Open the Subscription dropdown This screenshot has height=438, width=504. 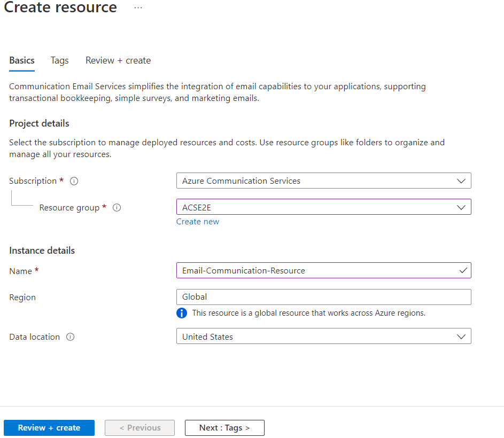coord(461,181)
